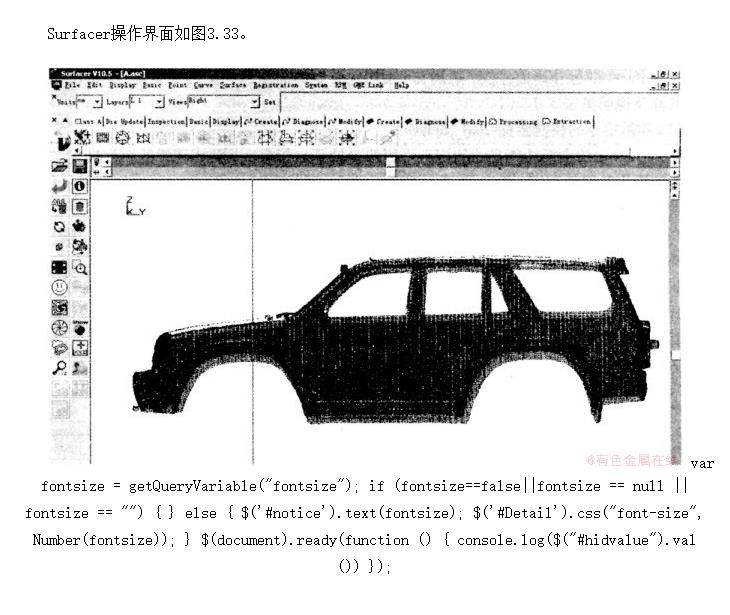
Task: Open the Display menu
Action: click(122, 85)
